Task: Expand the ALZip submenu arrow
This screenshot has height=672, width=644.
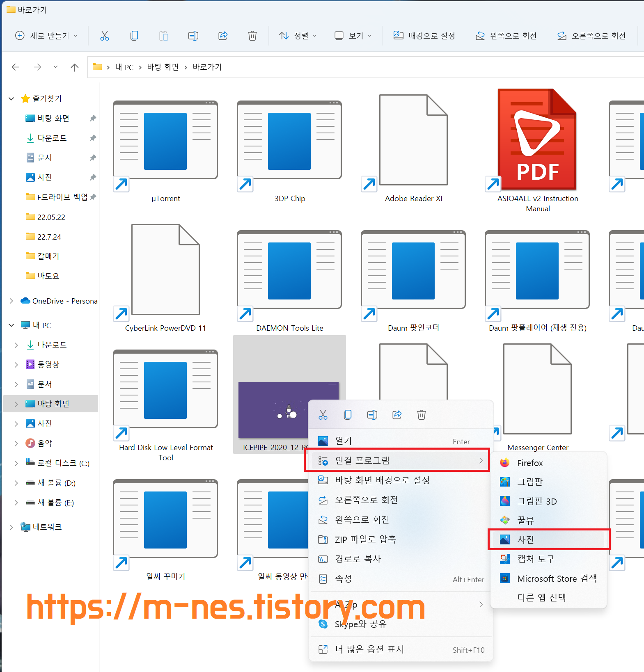Action: (x=481, y=604)
